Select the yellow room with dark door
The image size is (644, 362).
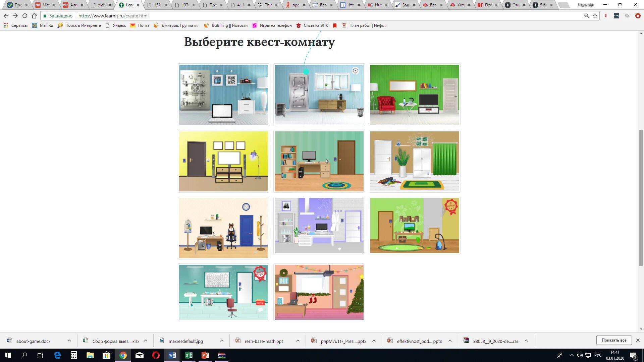click(x=223, y=161)
